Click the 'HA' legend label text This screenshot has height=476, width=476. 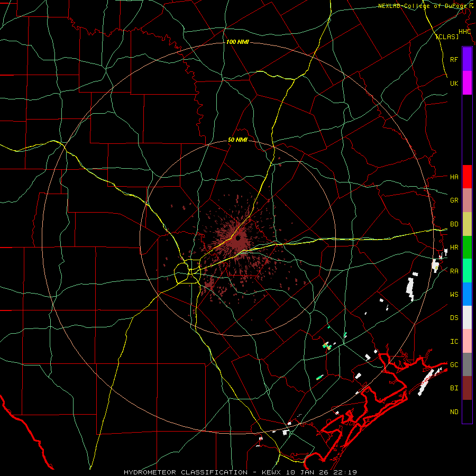click(x=454, y=177)
